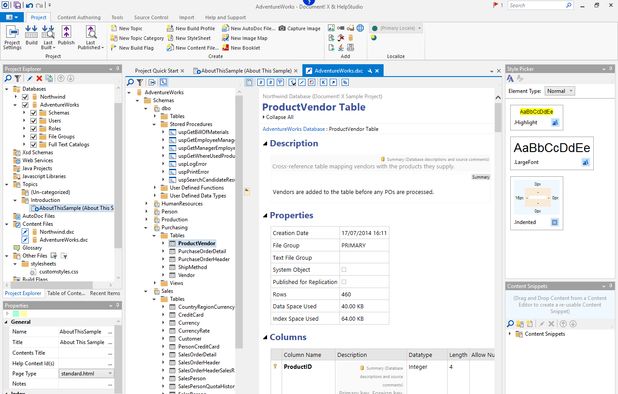Create a New Build Profile
The height and width of the screenshot is (394, 618).
pos(191,28)
